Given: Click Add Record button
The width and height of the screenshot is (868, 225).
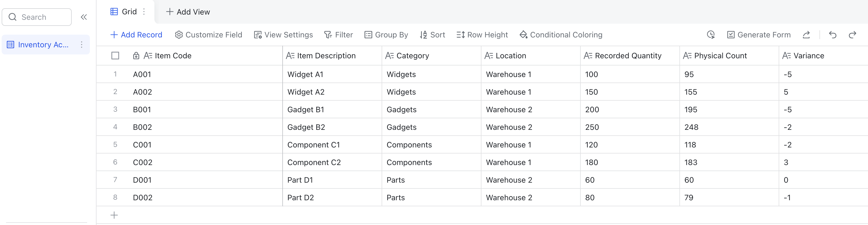Looking at the screenshot, I should 136,35.
